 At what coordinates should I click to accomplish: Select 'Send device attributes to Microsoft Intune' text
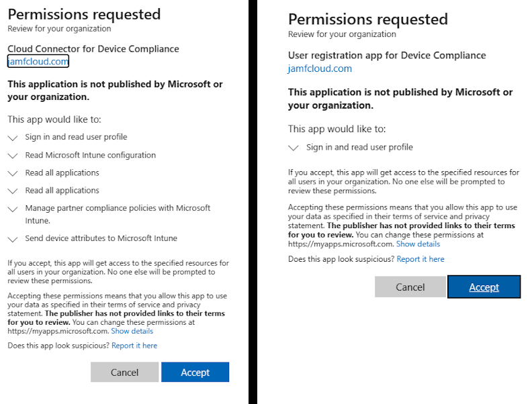(x=101, y=238)
